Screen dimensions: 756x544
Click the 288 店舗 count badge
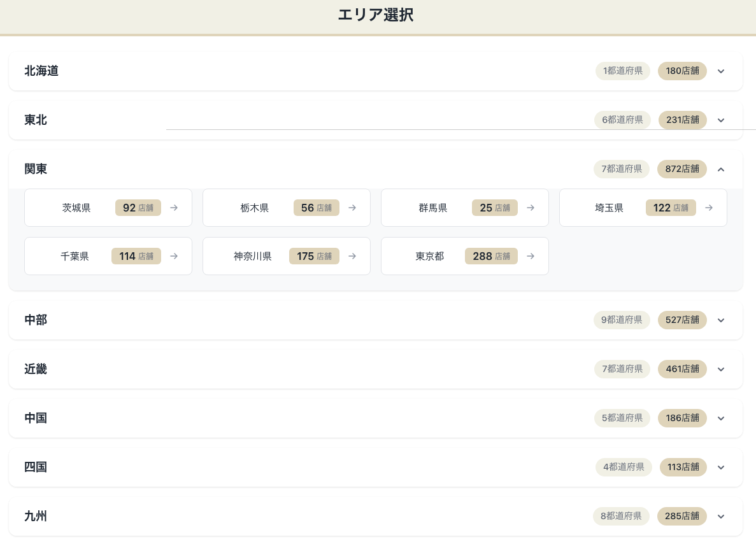(491, 256)
